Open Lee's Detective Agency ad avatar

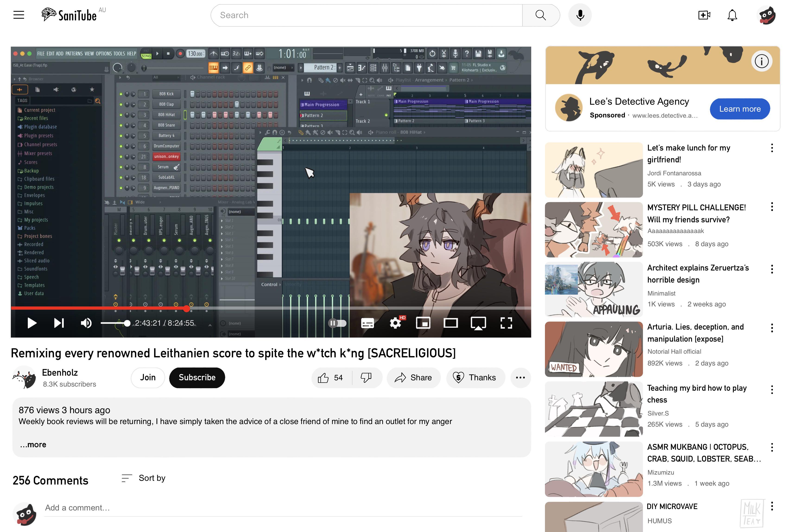coord(569,107)
